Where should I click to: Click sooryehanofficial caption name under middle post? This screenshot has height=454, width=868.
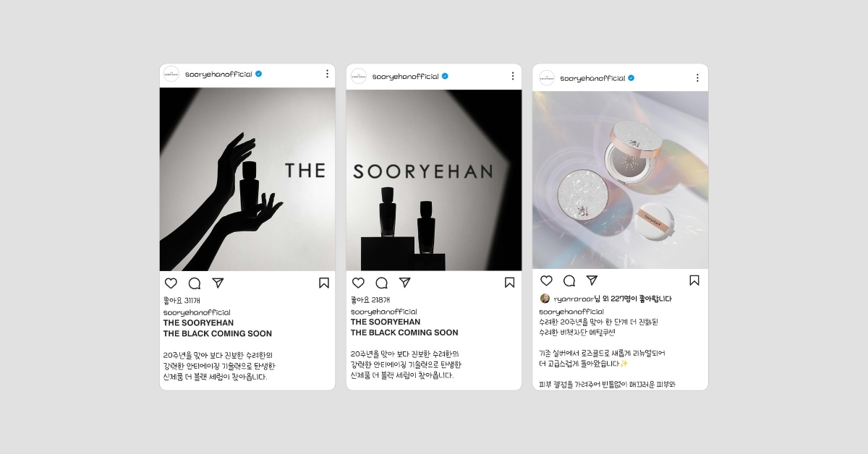[383, 312]
